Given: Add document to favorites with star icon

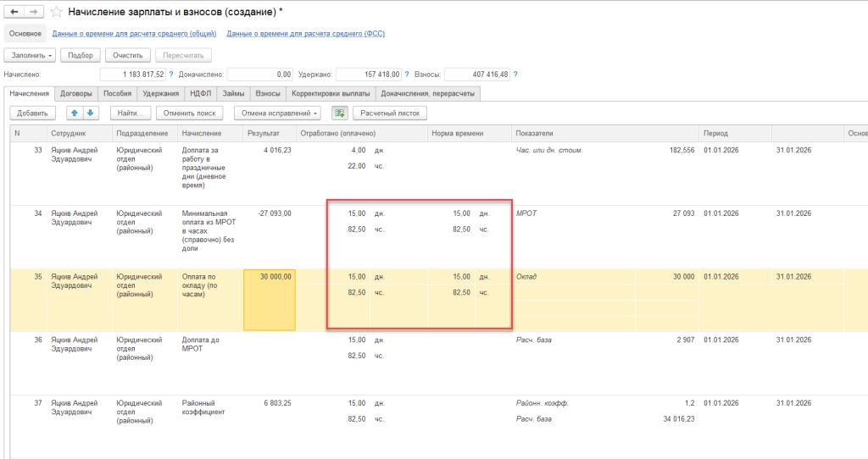Looking at the screenshot, I should pyautogui.click(x=56, y=12).
